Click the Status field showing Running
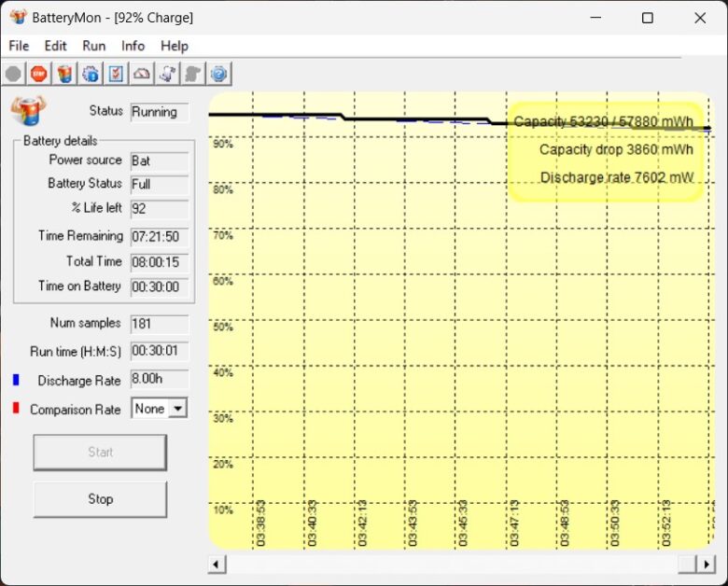Screen dimensions: 728x586 point(160,112)
